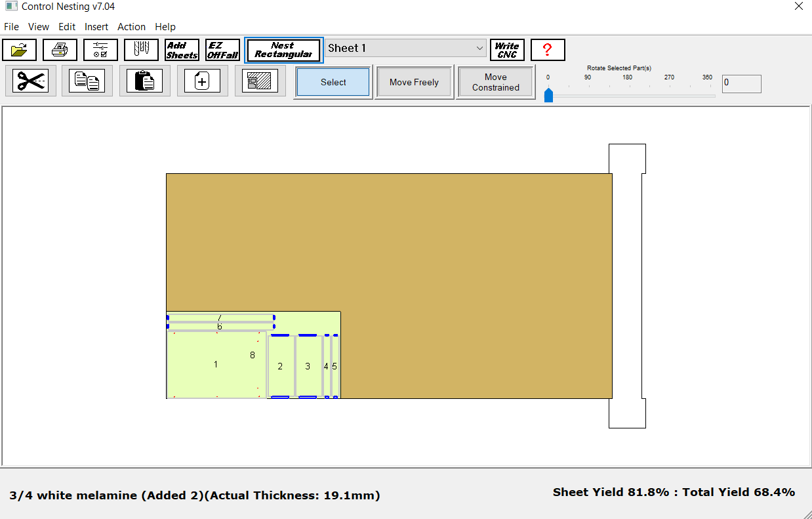This screenshot has height=519, width=812.
Task: Click the open folder icon
Action: pos(20,50)
